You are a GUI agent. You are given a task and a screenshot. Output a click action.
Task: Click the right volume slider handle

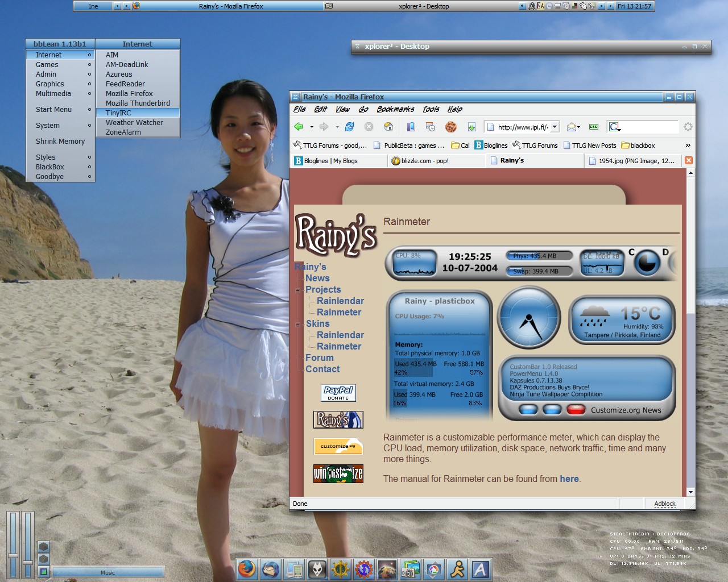click(x=27, y=562)
